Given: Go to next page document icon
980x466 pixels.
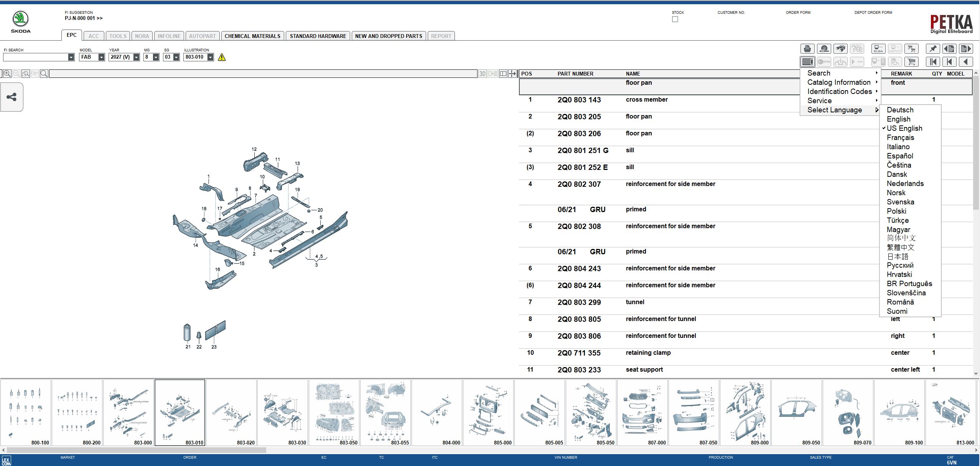Looking at the screenshot, I should click(966, 49).
